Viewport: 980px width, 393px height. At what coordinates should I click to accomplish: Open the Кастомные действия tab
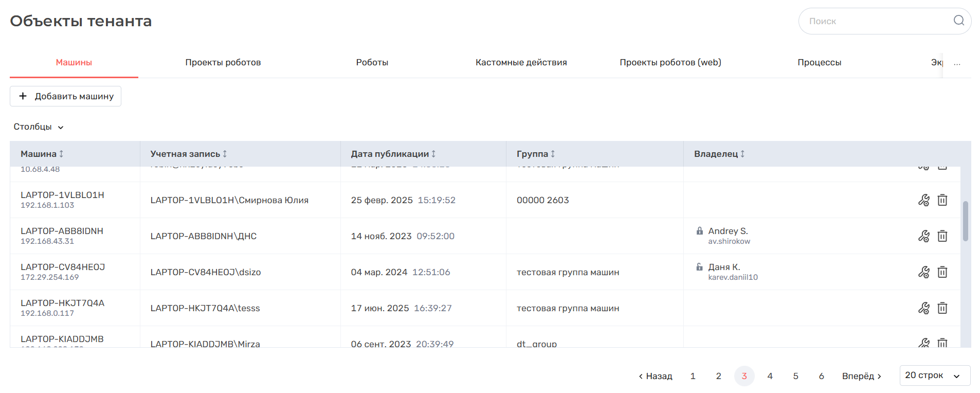click(521, 62)
